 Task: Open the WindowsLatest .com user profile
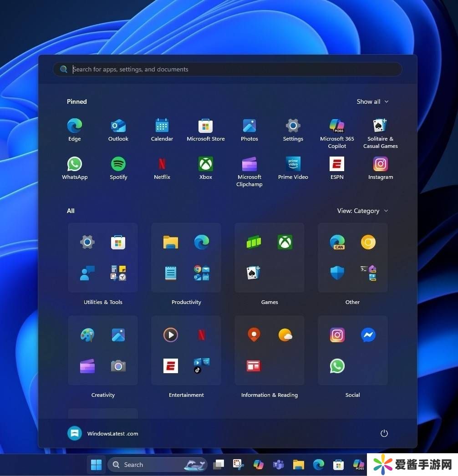[x=103, y=434]
